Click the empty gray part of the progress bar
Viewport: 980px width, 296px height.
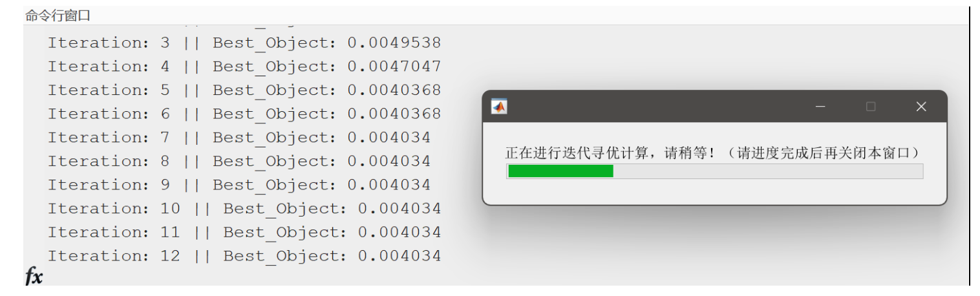[767, 171]
